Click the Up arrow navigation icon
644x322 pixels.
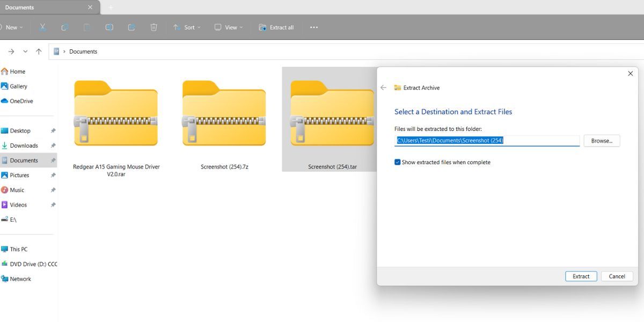pyautogui.click(x=39, y=52)
